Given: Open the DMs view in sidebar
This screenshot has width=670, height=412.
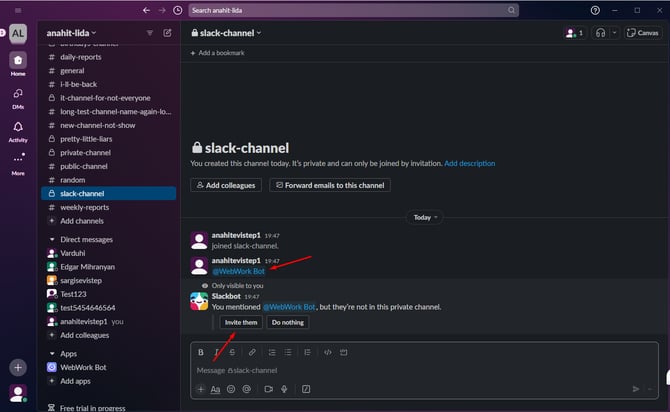Looking at the screenshot, I should point(18,97).
